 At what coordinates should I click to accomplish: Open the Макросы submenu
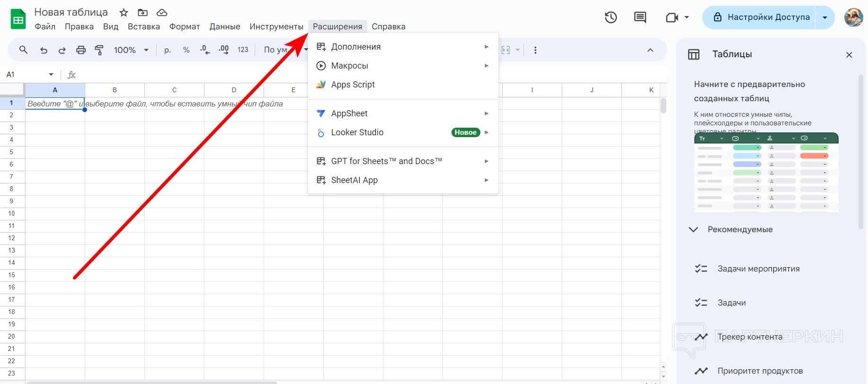tap(349, 66)
